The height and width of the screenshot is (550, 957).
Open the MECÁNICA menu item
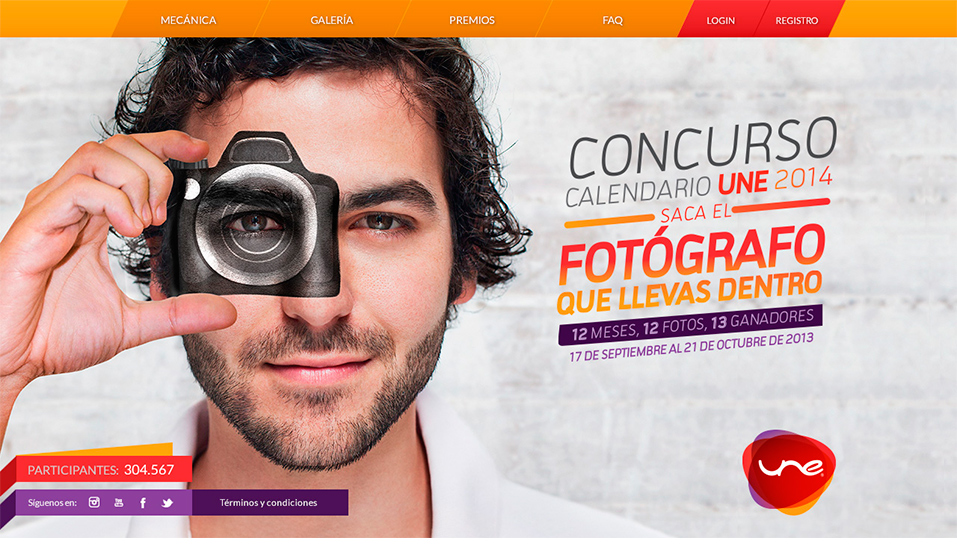188,20
